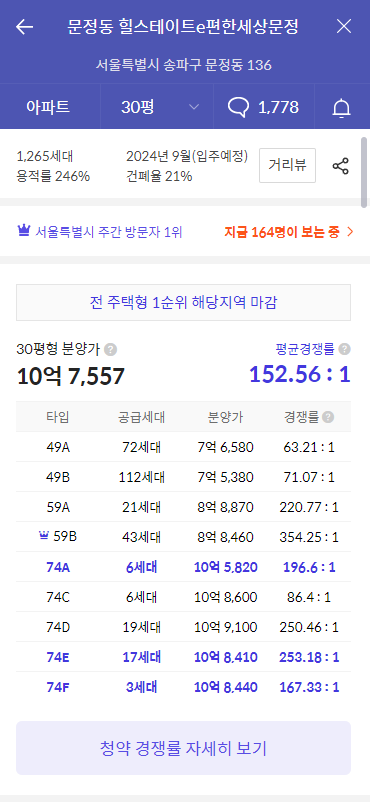Click the address 서울특별시 송파구 문정동 136

coord(183,65)
